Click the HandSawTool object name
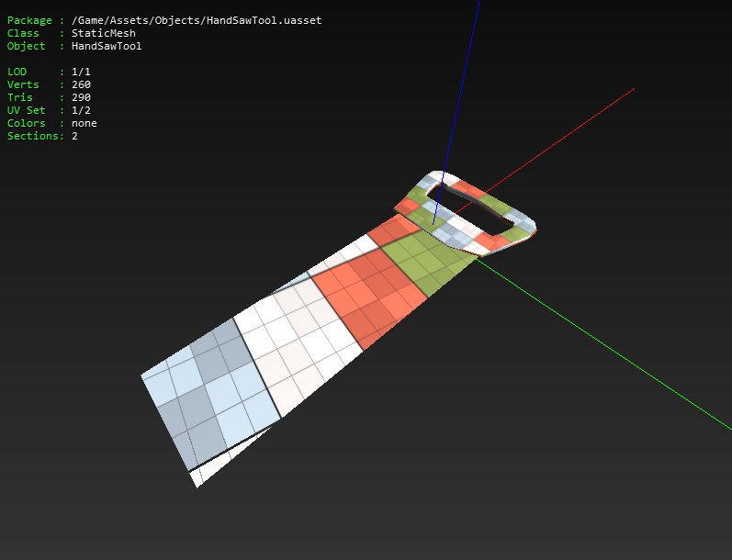Image resolution: width=732 pixels, height=560 pixels. coord(107,46)
